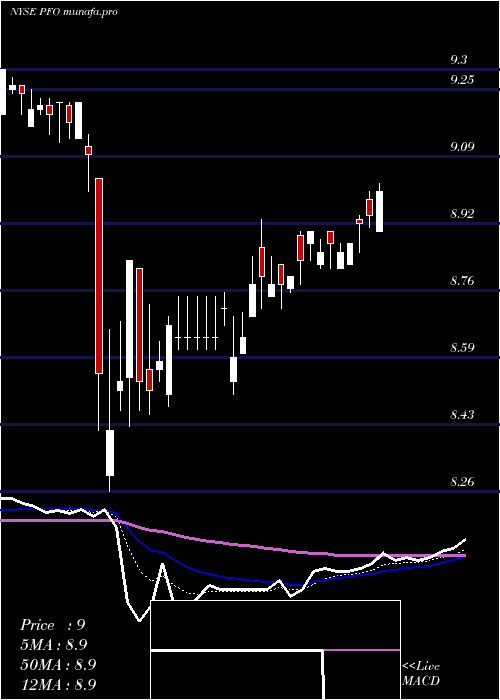Image resolution: width=500 pixels, height=700 pixels.
Task: Click the tallest red candlestick of the big drop
Action: tap(99, 275)
